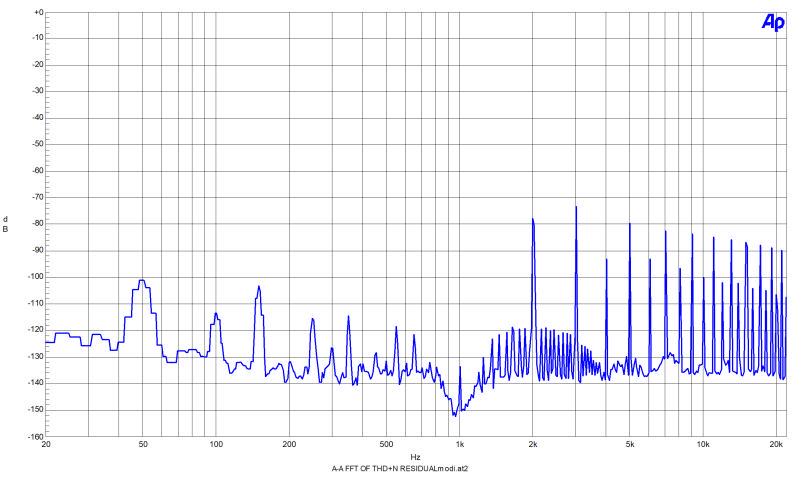Click the "1k" frequency label

[x=460, y=444]
